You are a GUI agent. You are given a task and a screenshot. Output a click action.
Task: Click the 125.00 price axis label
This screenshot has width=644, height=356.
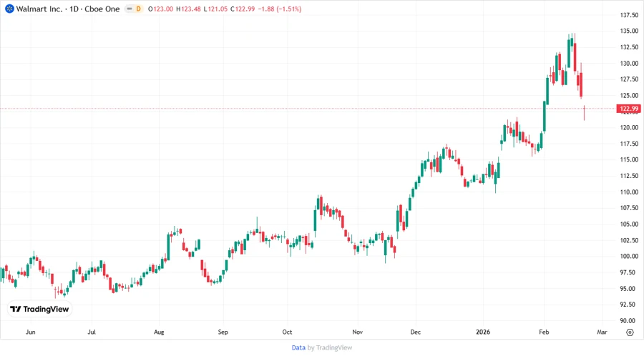[x=629, y=96]
